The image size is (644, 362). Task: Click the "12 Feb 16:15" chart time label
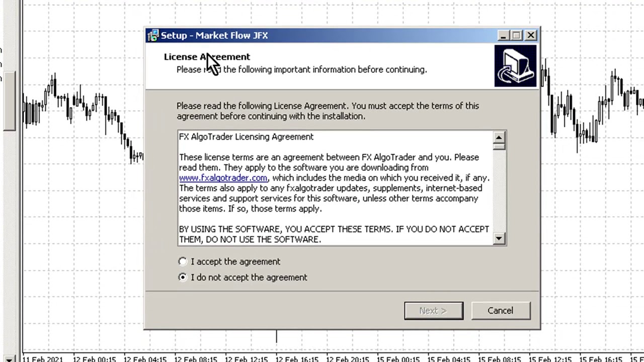tap(297, 359)
